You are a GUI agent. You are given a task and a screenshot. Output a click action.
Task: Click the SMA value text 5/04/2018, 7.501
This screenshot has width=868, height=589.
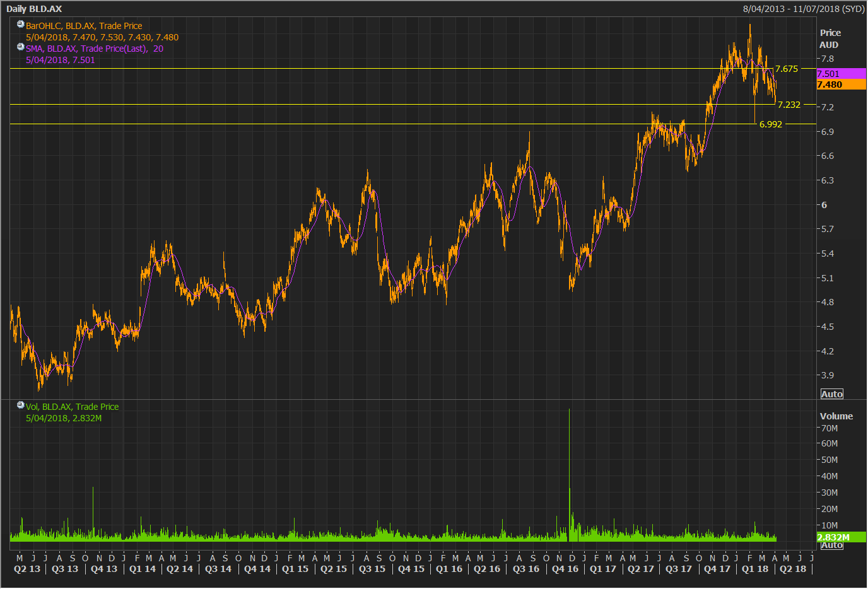[60, 60]
